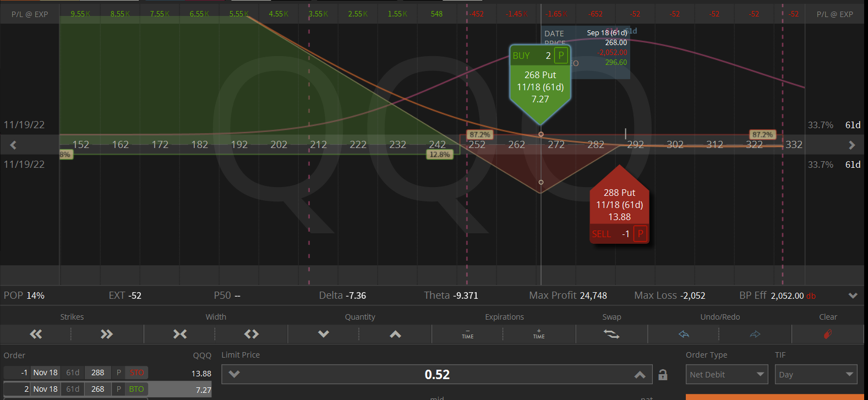
Task: Click the Max Profit 24,748 value
Action: pyautogui.click(x=593, y=295)
